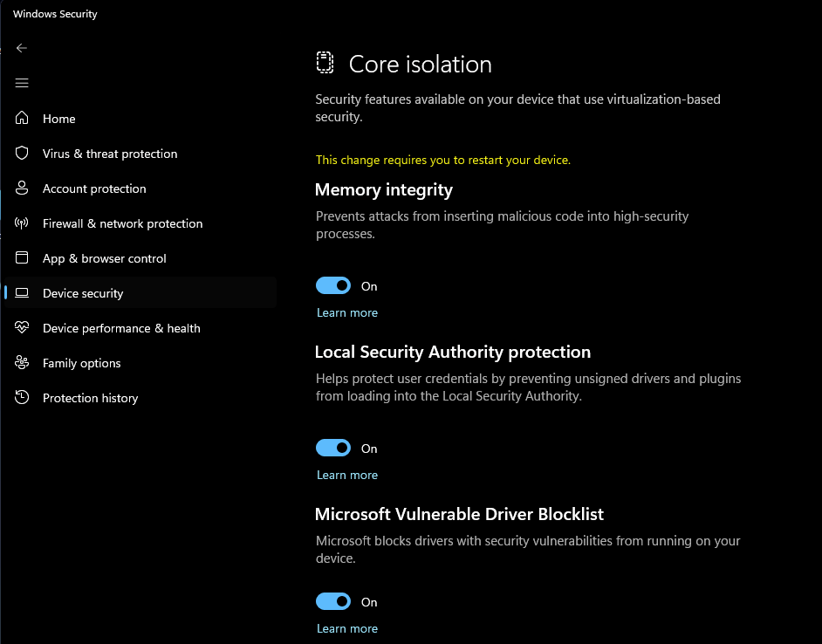Click the Device performance & health heart icon
The height and width of the screenshot is (644, 822).
23,328
